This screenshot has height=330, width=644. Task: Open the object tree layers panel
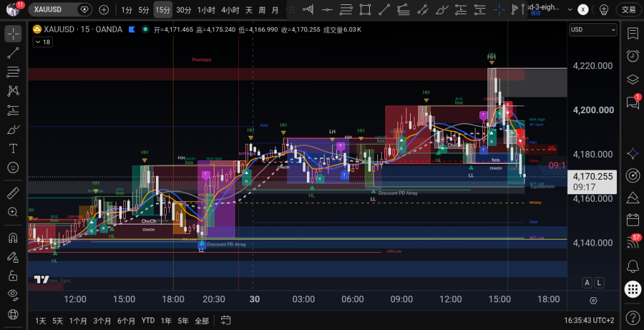[633, 79]
